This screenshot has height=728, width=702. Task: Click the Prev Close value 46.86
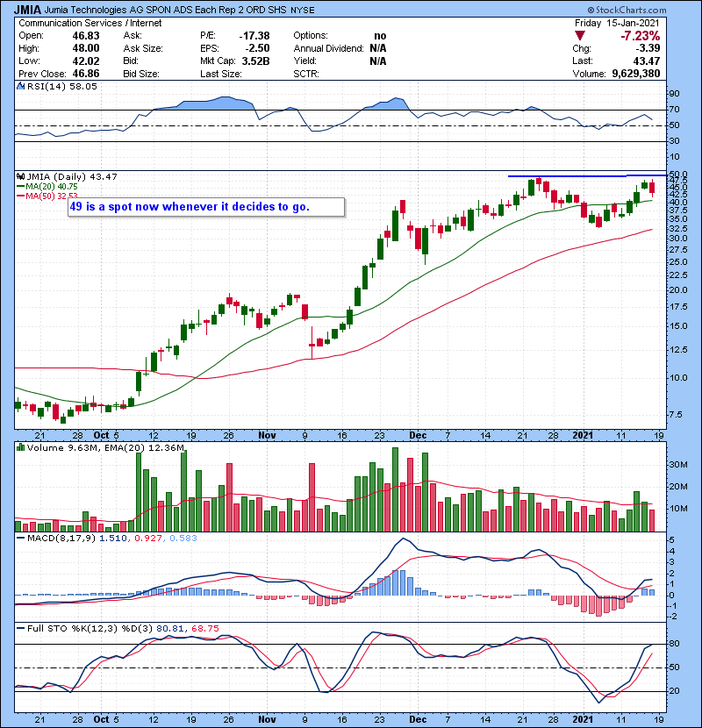(86, 74)
